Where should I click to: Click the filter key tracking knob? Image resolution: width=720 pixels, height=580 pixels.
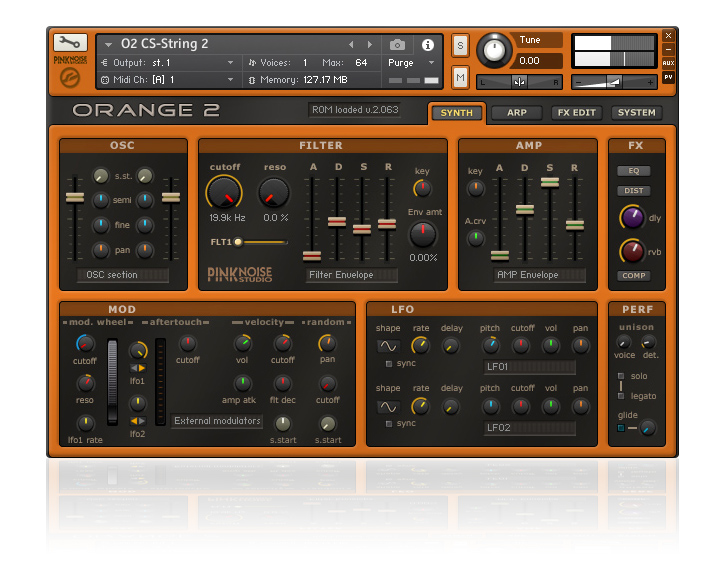(422, 188)
